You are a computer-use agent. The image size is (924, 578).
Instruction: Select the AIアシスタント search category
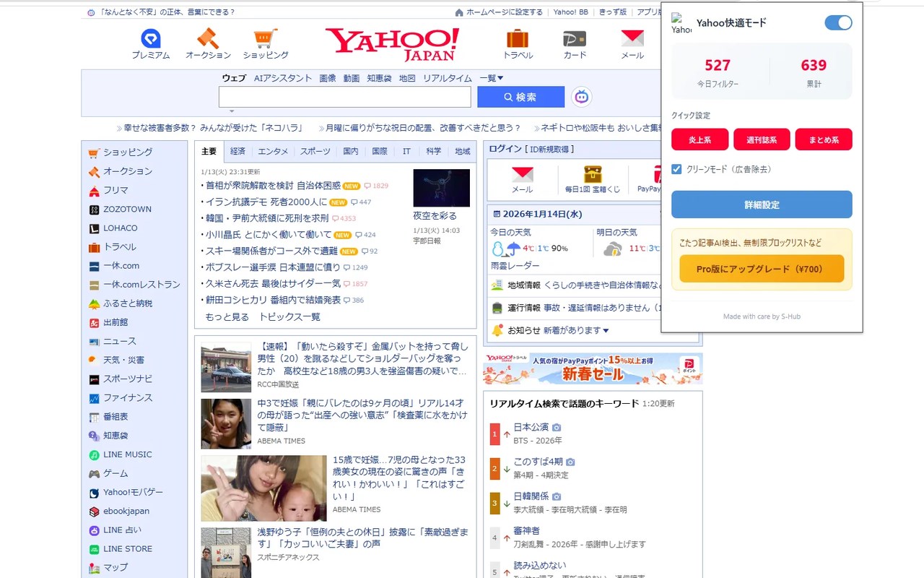283,78
